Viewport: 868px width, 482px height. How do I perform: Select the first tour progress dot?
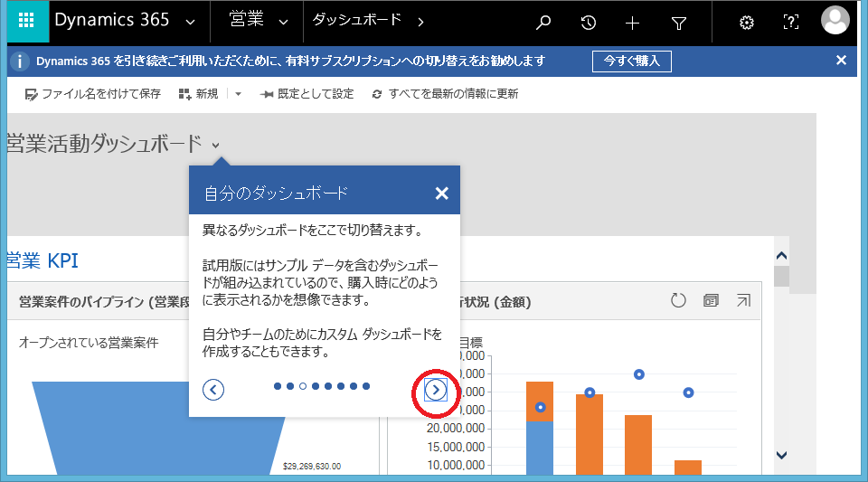278,386
